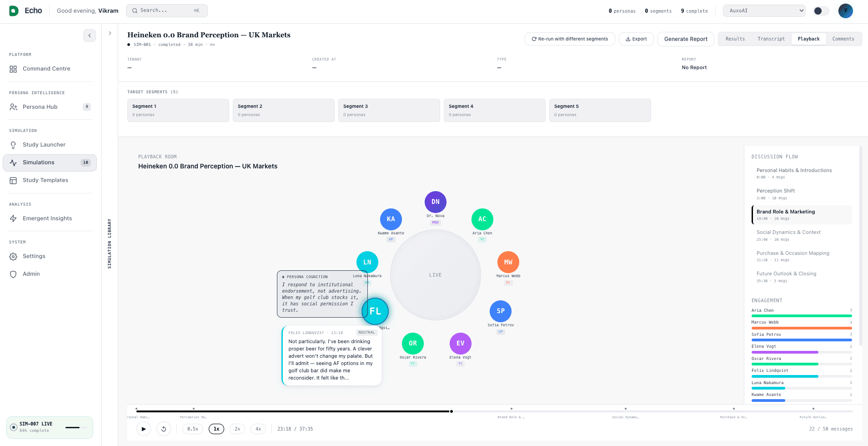
Task: Jump to Social Dynamics & Context
Action: click(x=802, y=235)
